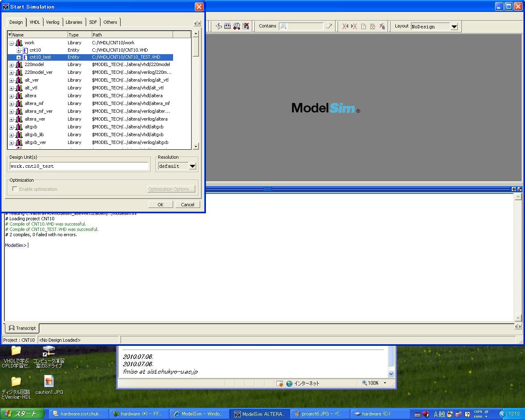525x420 pixels.
Task: Click the undock icon above the transcript pane
Action: (520, 189)
